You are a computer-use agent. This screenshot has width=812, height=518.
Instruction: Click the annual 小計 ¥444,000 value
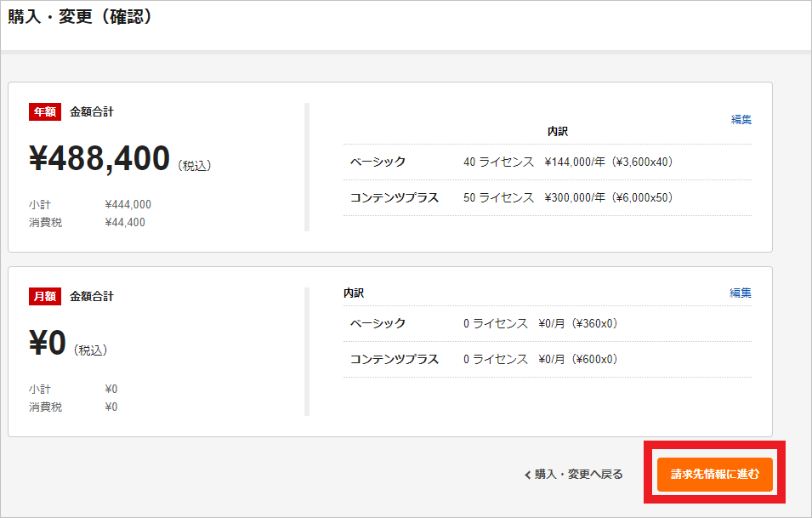coord(128,204)
